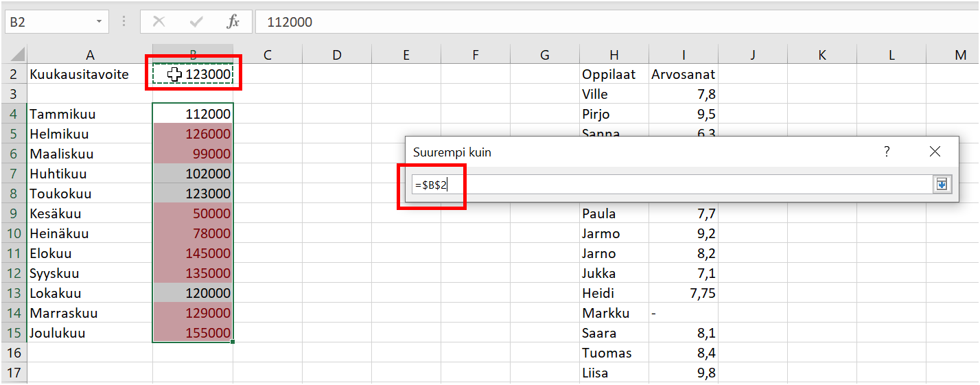Click the cell with value 50000
This screenshot has height=385, width=980.
pyautogui.click(x=193, y=213)
